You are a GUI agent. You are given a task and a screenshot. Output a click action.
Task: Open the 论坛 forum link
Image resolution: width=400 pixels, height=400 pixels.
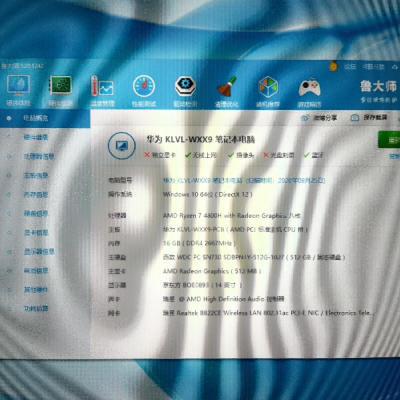(350, 67)
